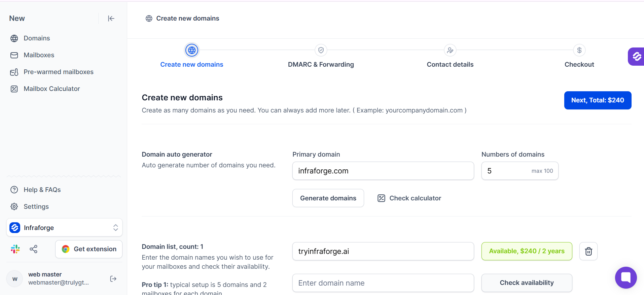The image size is (644, 295).
Task: Focus the Primary domain input field
Action: [x=383, y=171]
